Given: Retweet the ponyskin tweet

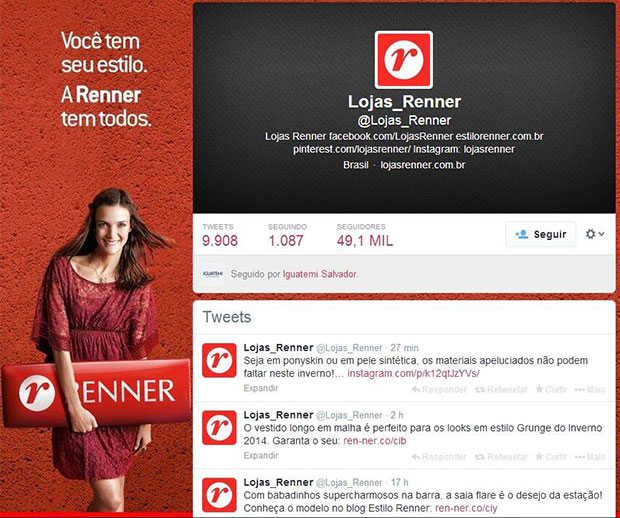Looking at the screenshot, I should coord(501,389).
